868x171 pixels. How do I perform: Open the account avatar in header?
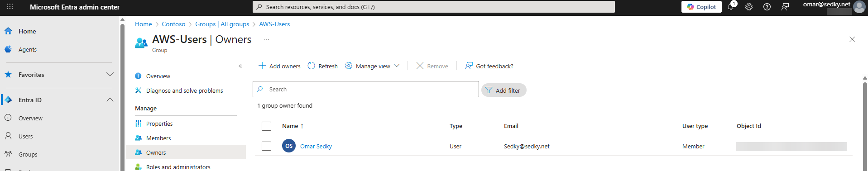click(x=859, y=7)
